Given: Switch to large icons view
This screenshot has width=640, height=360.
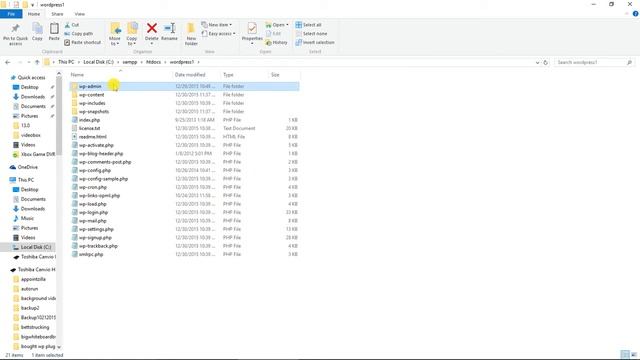Looking at the screenshot, I should click(634, 354).
